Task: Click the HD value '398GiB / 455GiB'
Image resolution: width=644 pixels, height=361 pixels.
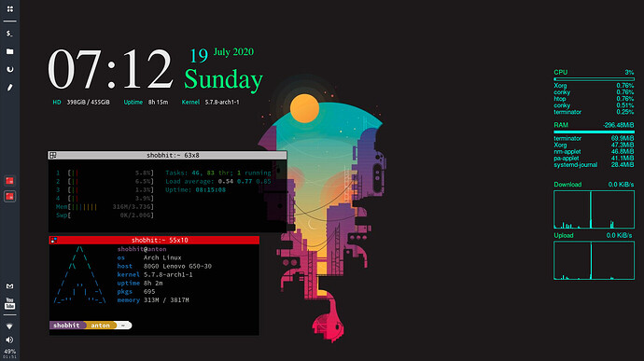Action: pos(89,103)
